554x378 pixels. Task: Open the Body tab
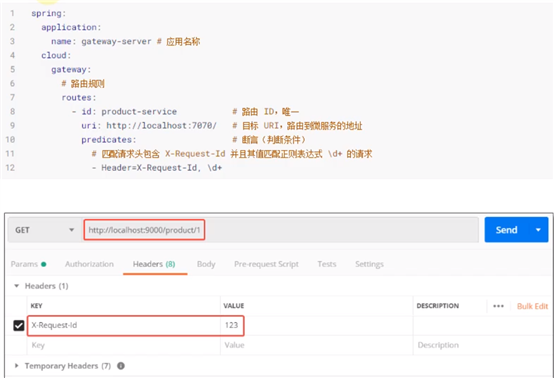coord(206,264)
